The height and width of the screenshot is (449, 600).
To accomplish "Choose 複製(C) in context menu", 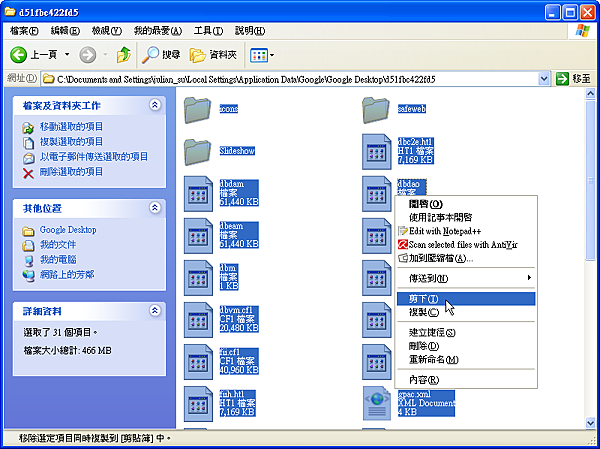I will pyautogui.click(x=466, y=312).
